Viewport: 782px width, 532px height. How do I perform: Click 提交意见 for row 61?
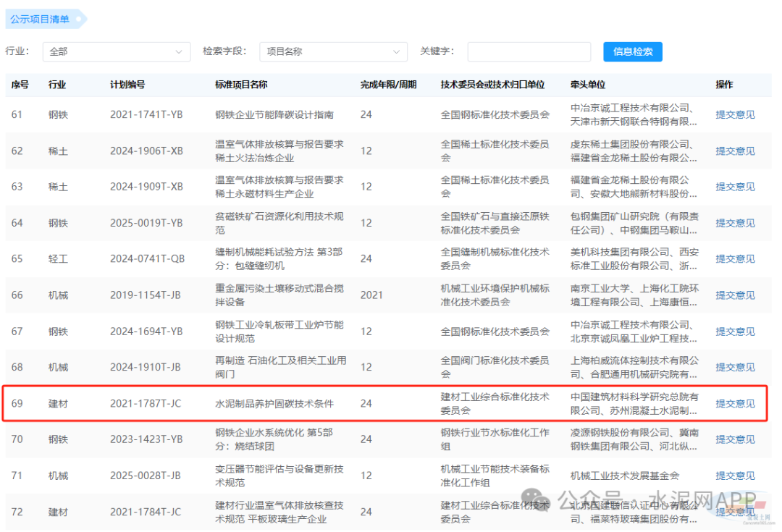coord(735,114)
